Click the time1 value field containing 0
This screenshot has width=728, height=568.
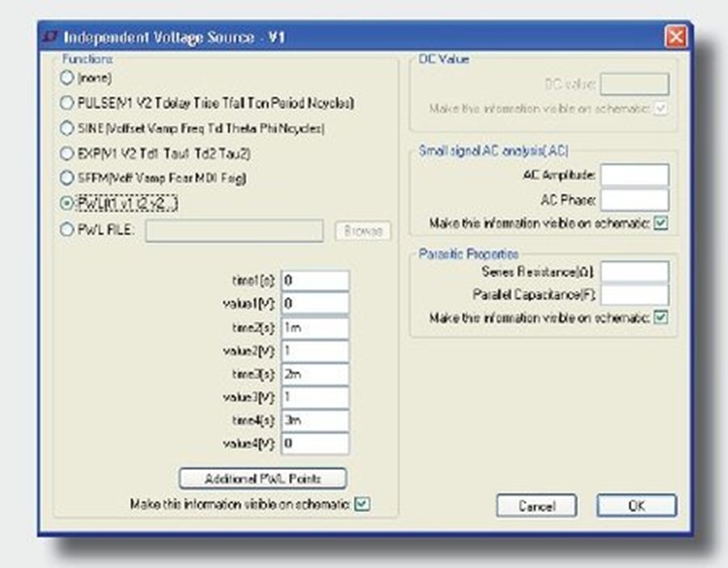tap(314, 280)
